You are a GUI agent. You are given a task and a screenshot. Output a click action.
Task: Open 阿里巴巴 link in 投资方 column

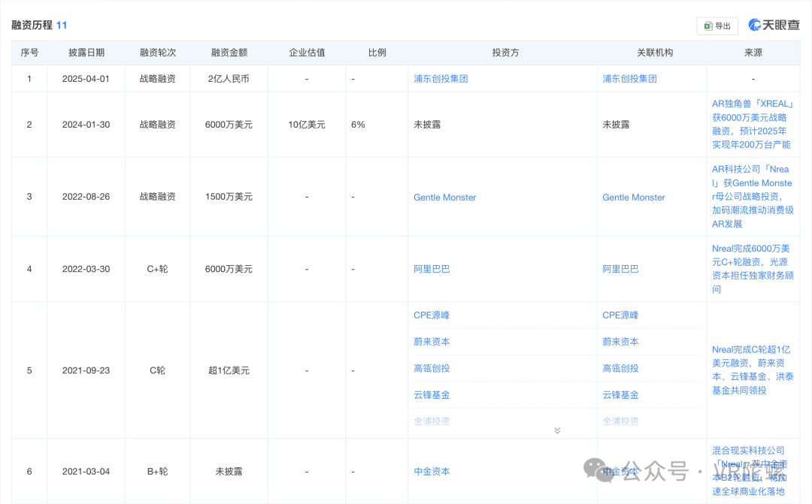pyautogui.click(x=432, y=269)
